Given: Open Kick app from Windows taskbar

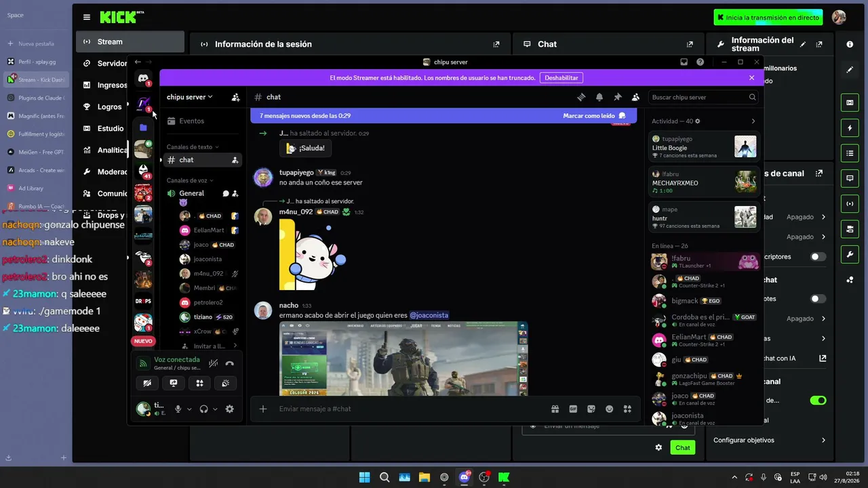Looking at the screenshot, I should pyautogui.click(x=504, y=477).
